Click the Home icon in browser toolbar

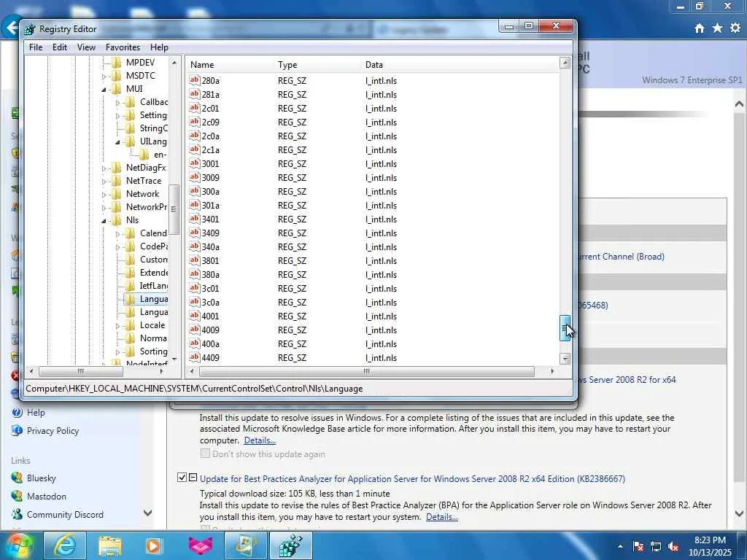tap(700, 28)
